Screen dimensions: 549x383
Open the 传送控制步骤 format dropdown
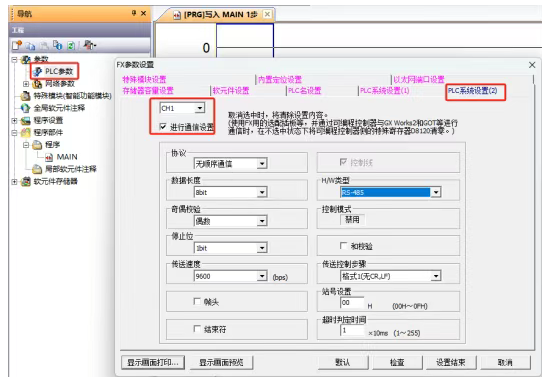pyautogui.click(x=436, y=276)
